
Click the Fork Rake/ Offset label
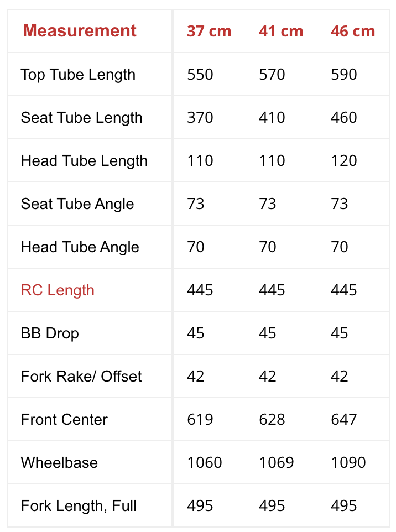click(x=81, y=377)
